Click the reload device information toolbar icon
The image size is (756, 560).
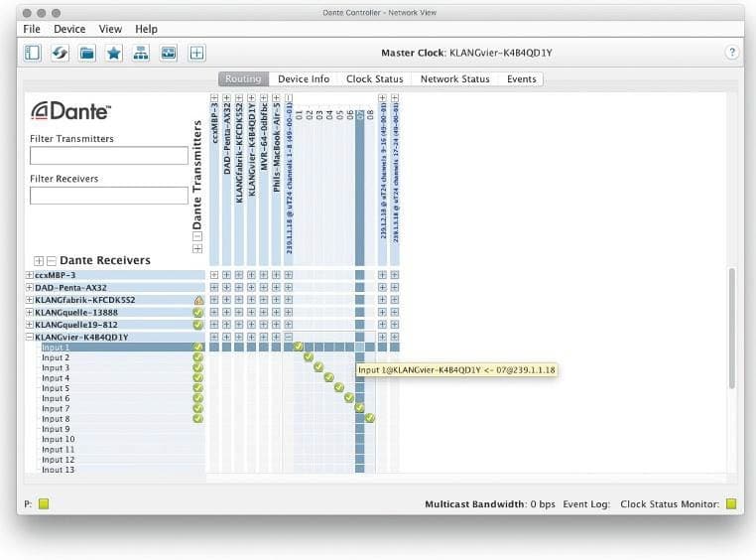[60, 53]
